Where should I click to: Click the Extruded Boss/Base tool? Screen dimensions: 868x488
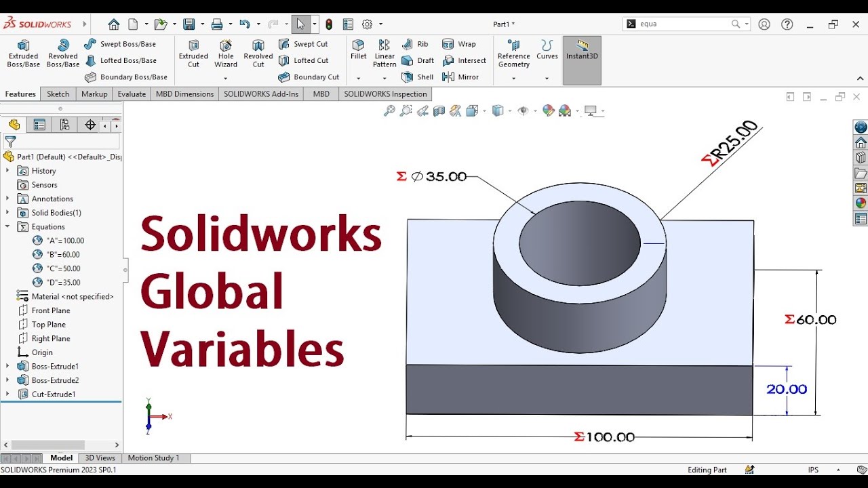[x=24, y=53]
